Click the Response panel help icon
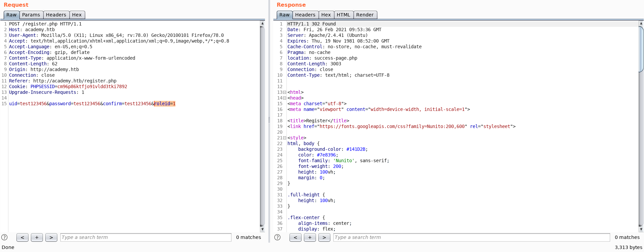 tap(277, 237)
